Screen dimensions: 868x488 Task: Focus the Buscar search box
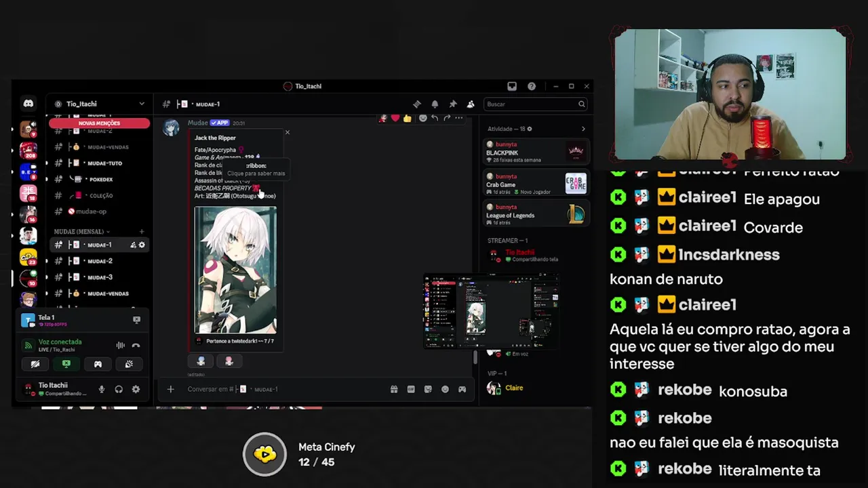click(x=535, y=104)
